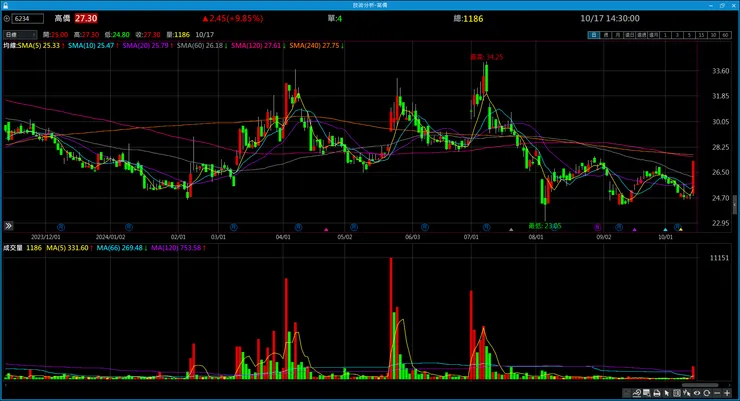Click the volume MA(66) 269.48 label
740x401 pixels.
click(120, 248)
